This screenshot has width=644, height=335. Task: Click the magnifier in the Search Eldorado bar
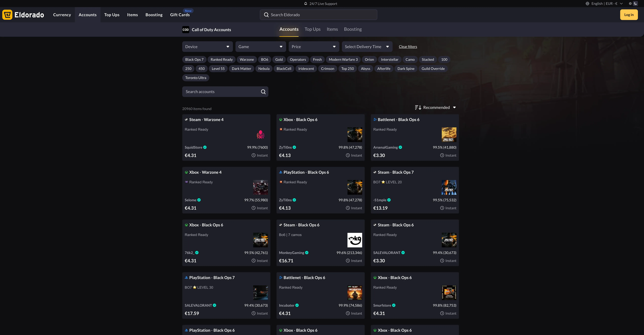[x=266, y=14]
